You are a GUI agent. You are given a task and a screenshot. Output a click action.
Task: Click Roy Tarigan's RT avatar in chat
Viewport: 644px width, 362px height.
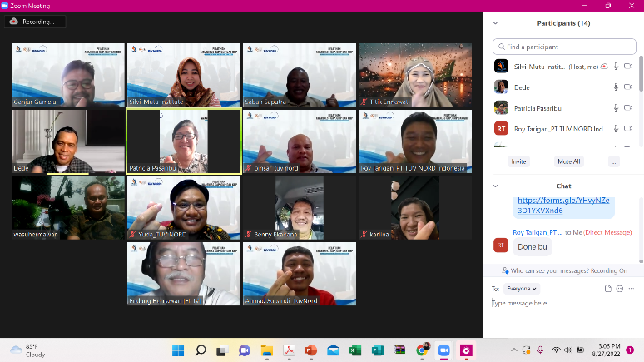[501, 245]
